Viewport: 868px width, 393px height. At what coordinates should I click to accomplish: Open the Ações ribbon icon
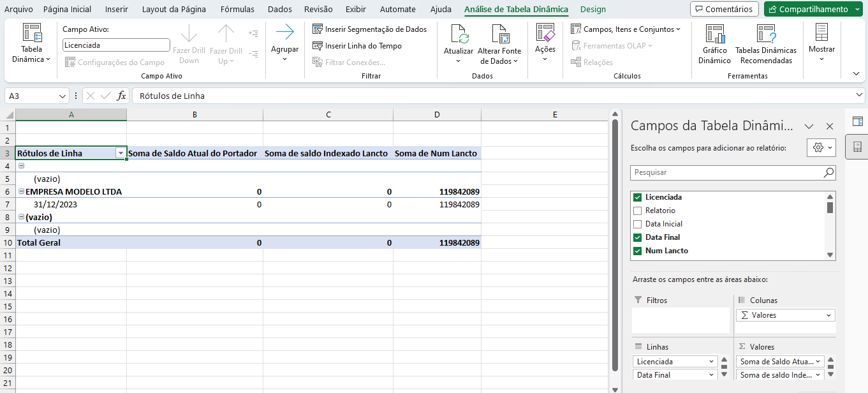coord(545,33)
